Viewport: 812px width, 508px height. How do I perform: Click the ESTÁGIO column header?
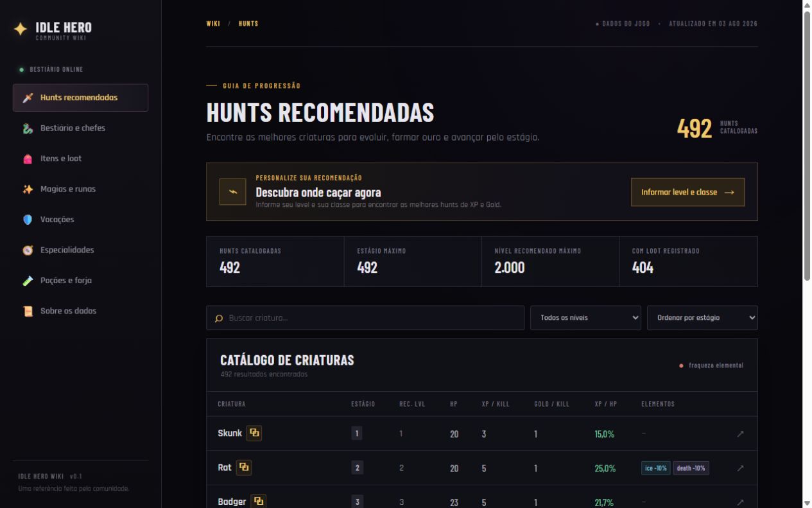pos(363,404)
